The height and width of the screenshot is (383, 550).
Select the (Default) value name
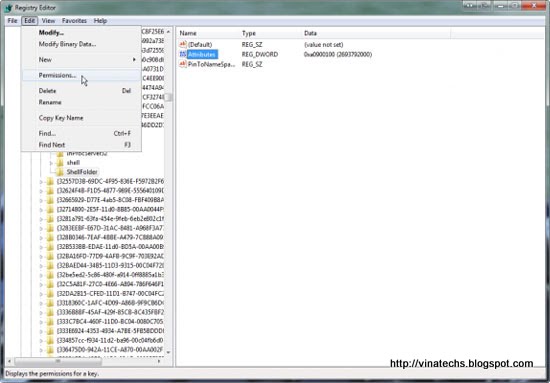pos(200,45)
